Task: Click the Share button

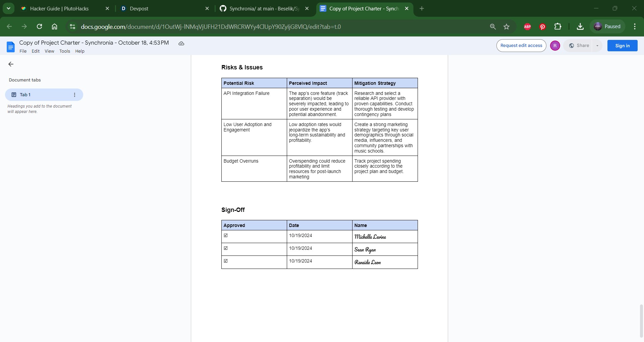Action: [579, 46]
